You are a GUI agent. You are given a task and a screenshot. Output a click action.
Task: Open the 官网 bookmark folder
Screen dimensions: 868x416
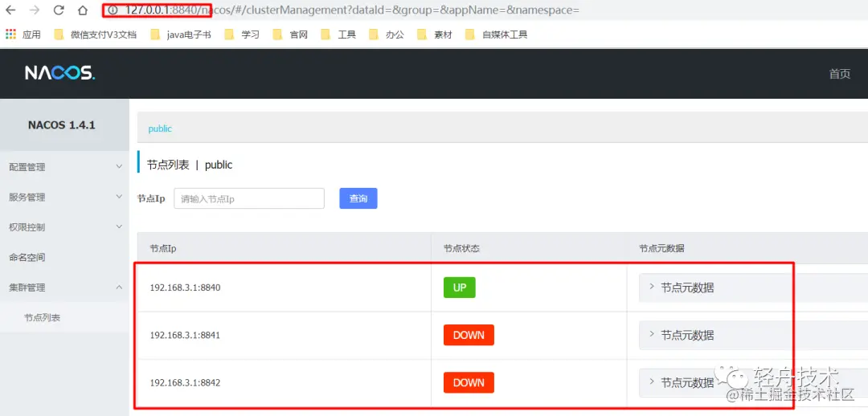(x=290, y=35)
